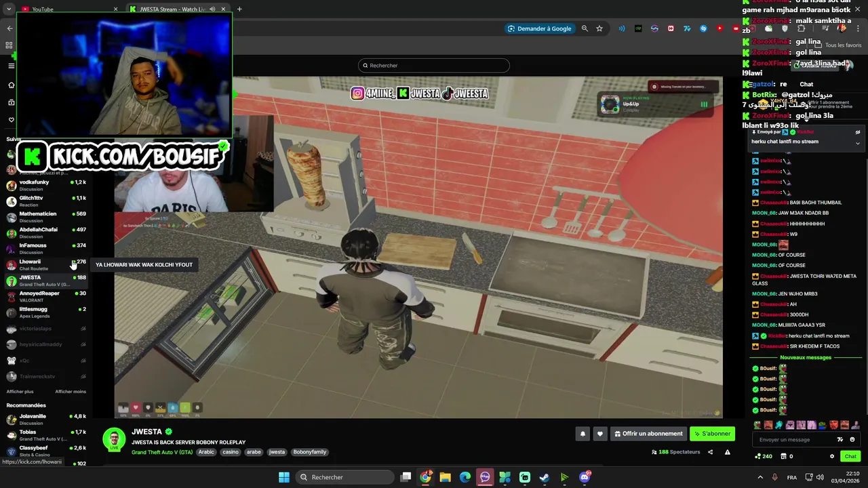Screen dimensions: 868x488
Task: Click the chat translate icon
Action: pyautogui.click(x=840, y=439)
